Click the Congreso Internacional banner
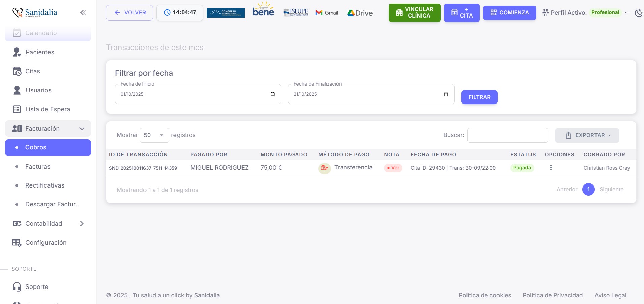This screenshot has height=304, width=644. (x=225, y=13)
